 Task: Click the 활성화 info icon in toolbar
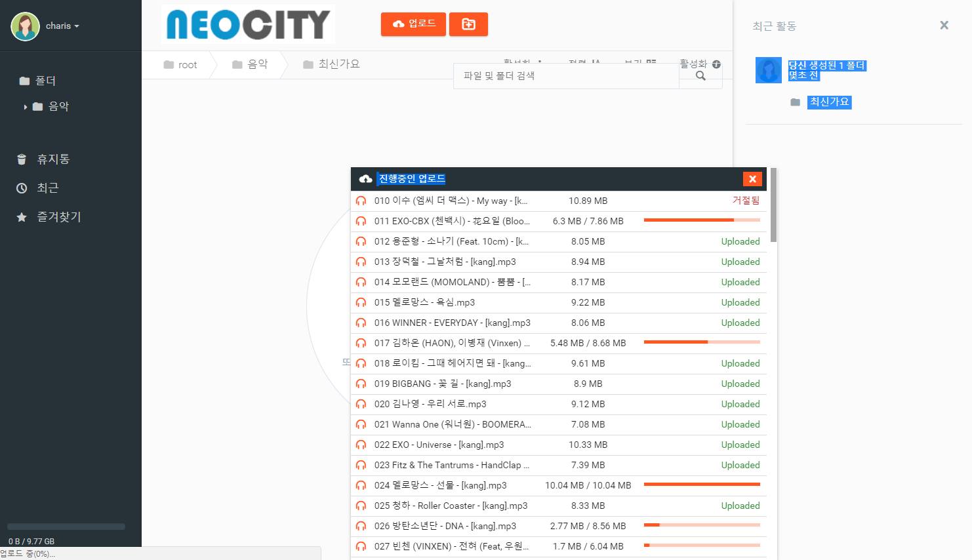(716, 64)
